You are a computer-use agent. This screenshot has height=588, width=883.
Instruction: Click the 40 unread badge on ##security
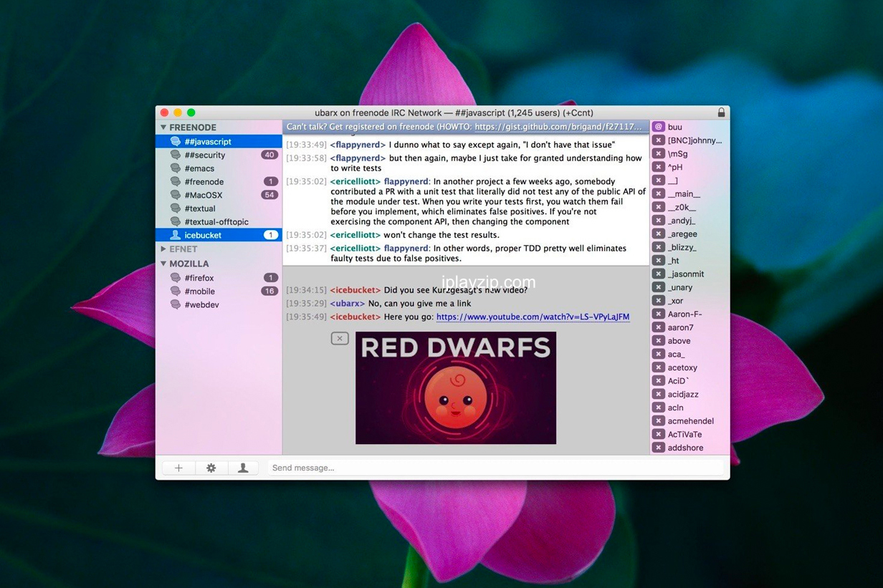[x=269, y=155]
